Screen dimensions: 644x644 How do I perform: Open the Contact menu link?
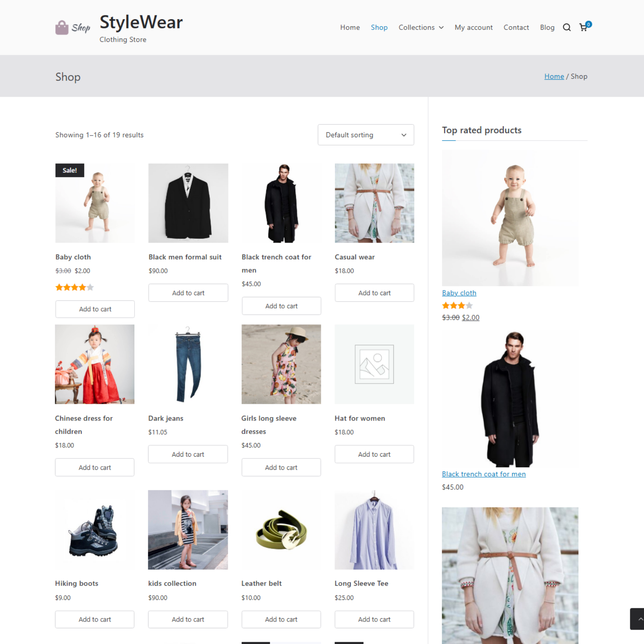(x=516, y=27)
